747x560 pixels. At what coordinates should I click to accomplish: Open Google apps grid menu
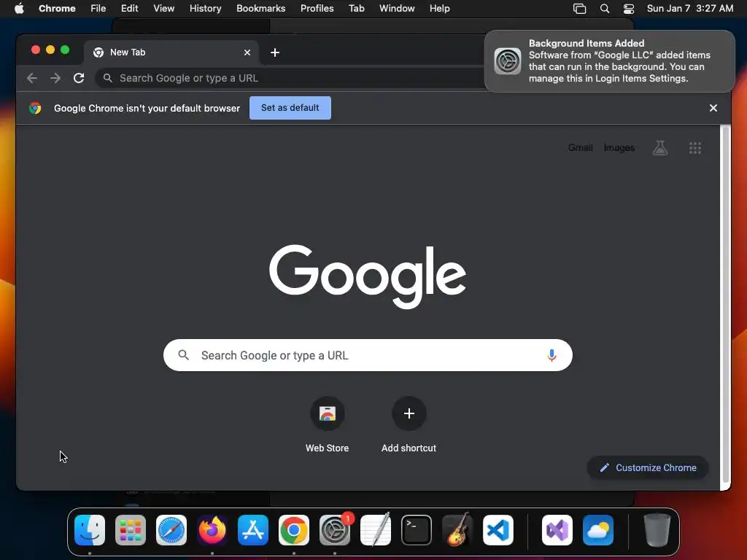coord(695,148)
